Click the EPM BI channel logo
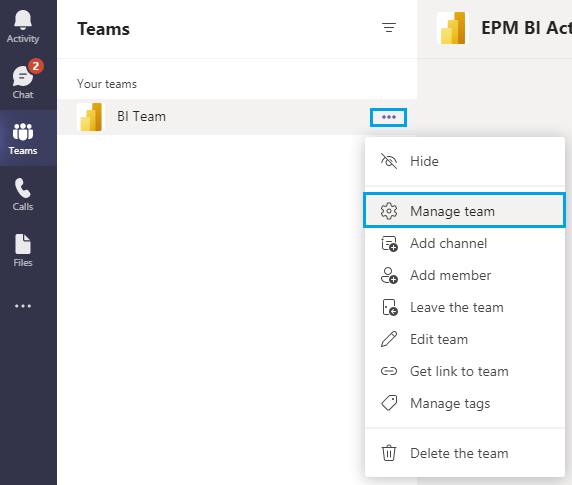The width and height of the screenshot is (572, 485). [453, 28]
